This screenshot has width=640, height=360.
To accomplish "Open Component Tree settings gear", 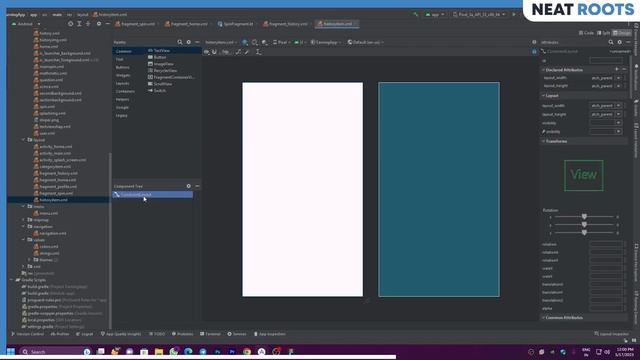I will [x=189, y=186].
